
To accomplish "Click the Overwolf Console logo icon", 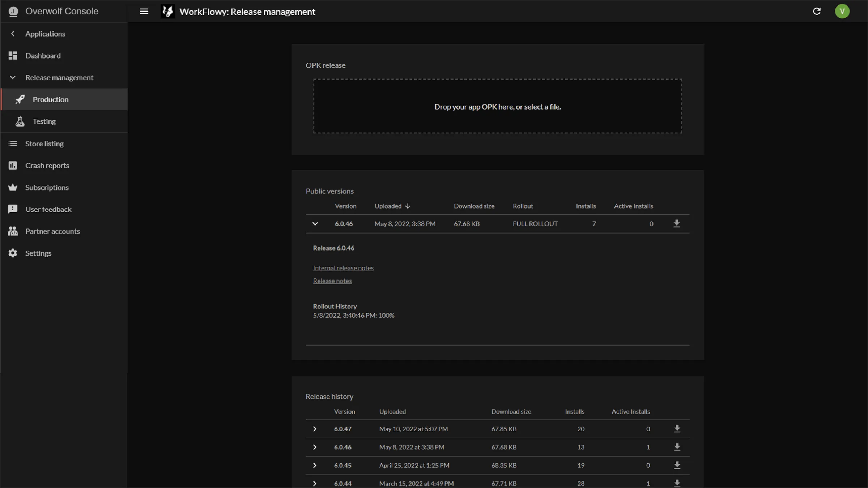I will [13, 12].
